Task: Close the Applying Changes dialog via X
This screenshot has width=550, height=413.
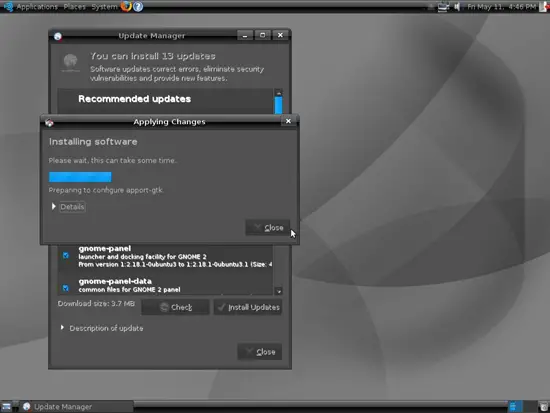Action: click(288, 121)
